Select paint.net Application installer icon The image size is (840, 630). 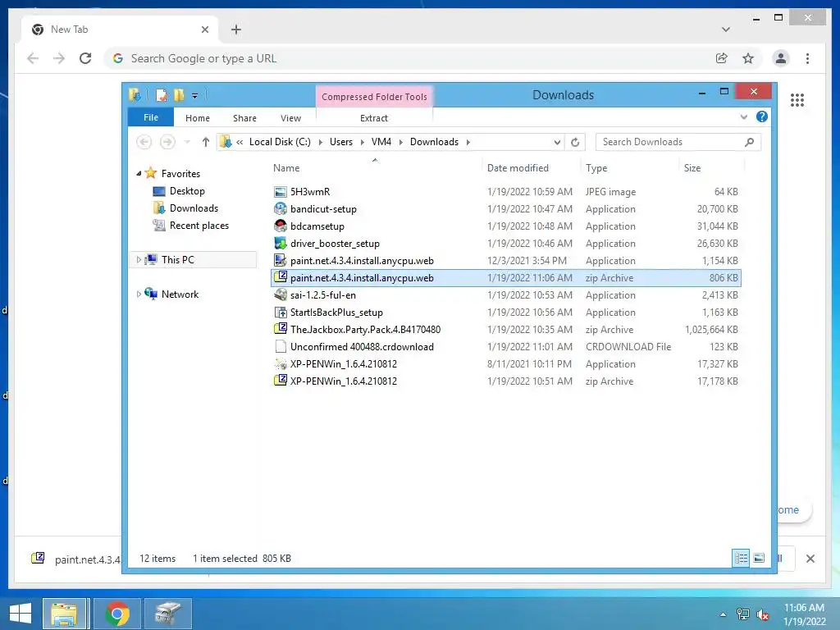tap(281, 260)
